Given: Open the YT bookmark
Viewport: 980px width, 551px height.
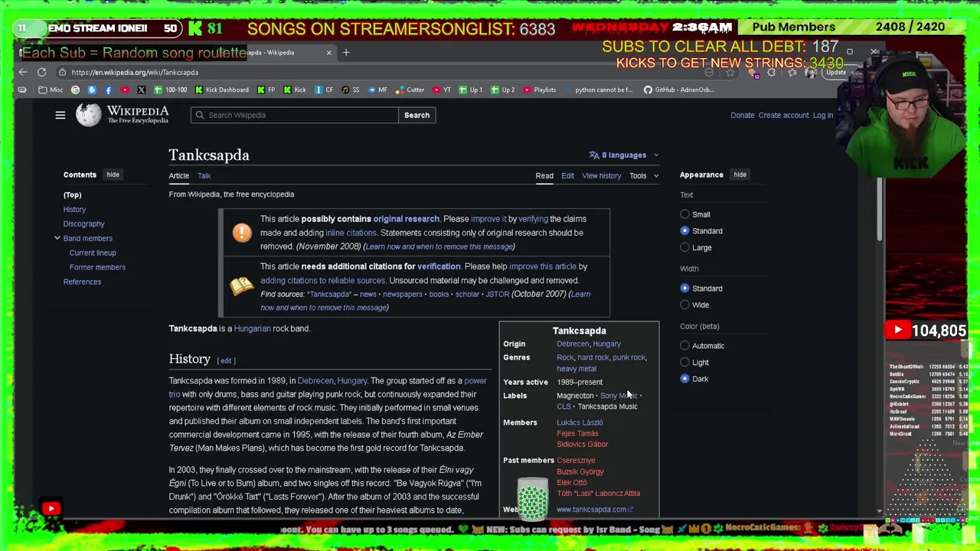Looking at the screenshot, I should [x=442, y=90].
